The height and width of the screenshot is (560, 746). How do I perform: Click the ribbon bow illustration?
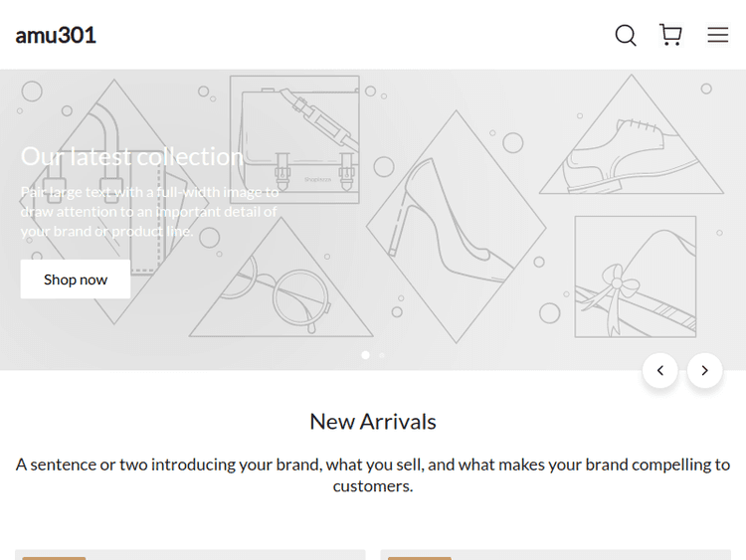pyautogui.click(x=635, y=277)
